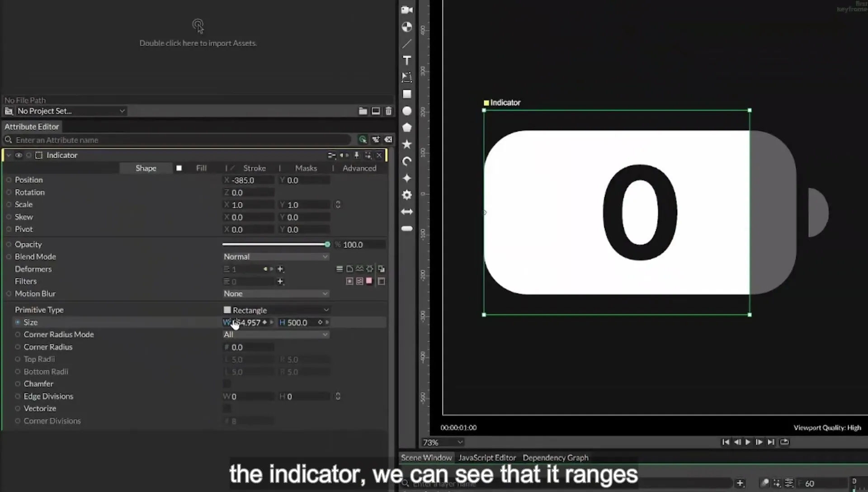
Task: Open the Corner Radius Mode dropdown
Action: click(276, 335)
